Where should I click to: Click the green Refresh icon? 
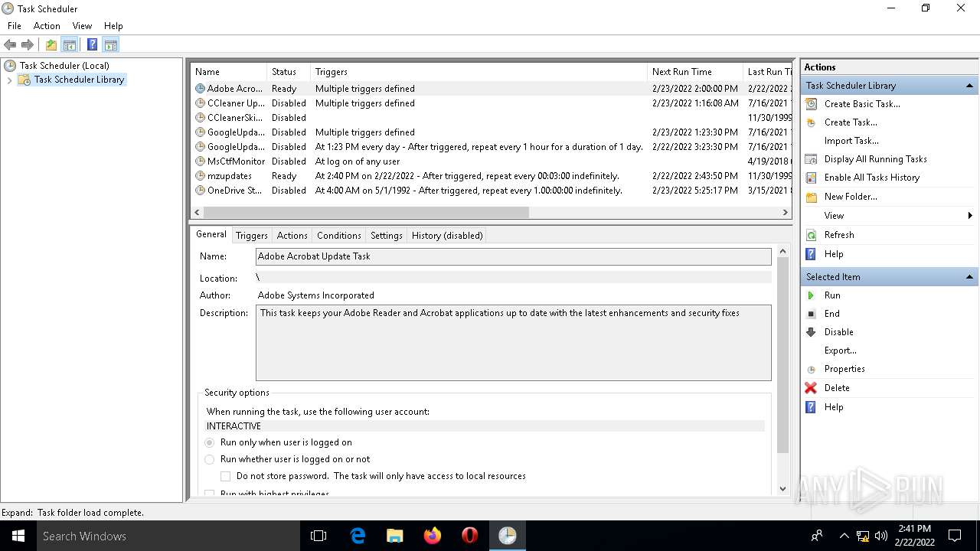pos(812,235)
